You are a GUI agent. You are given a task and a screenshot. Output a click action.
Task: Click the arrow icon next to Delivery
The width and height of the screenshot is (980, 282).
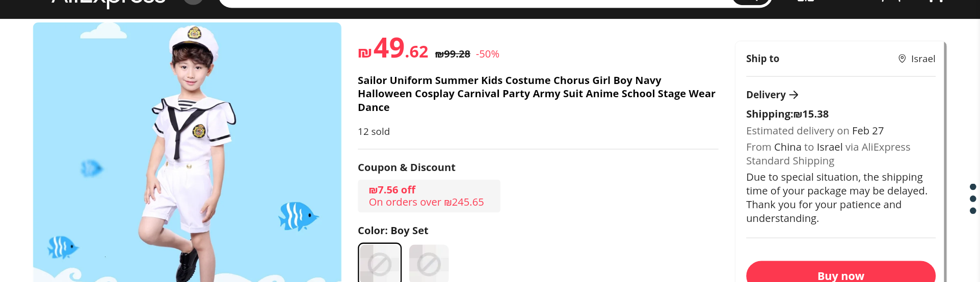[x=793, y=95]
